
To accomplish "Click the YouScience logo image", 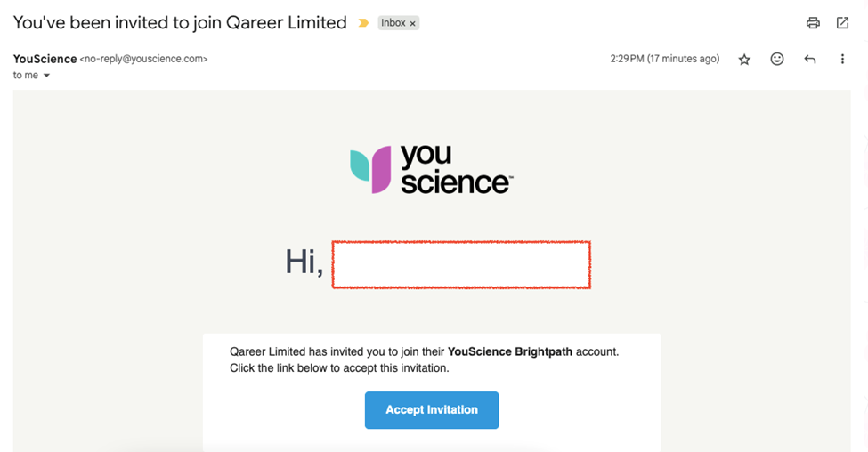I will click(x=432, y=169).
